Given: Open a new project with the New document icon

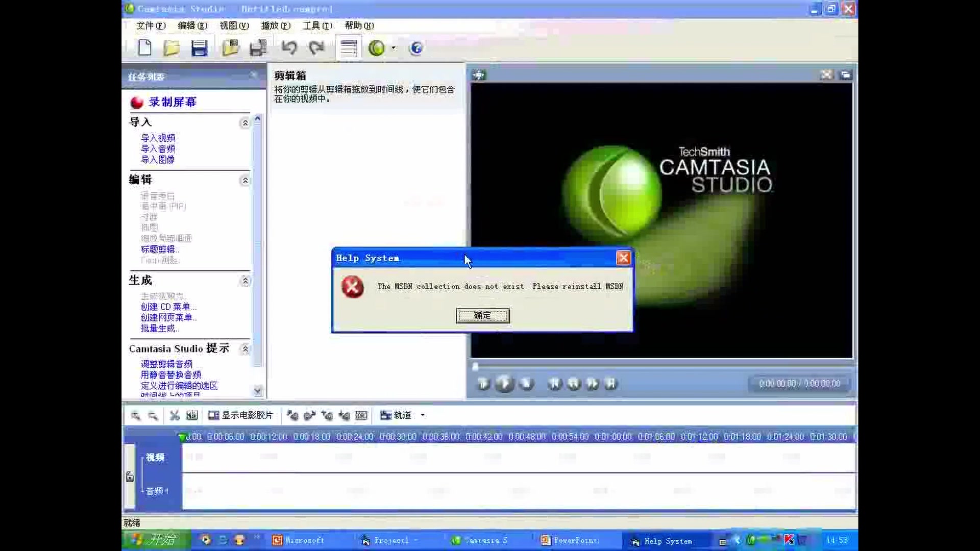Looking at the screenshot, I should click(x=144, y=47).
